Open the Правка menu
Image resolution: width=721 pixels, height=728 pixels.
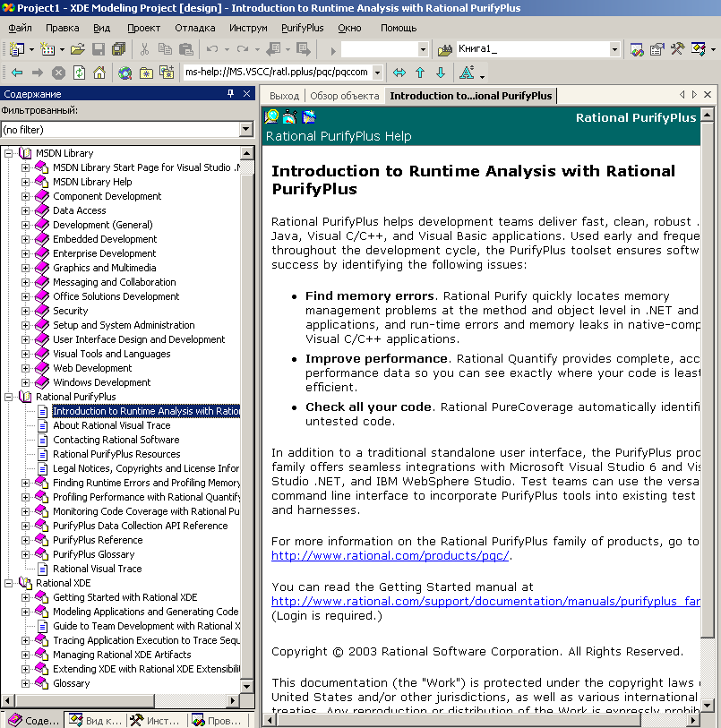point(62,28)
